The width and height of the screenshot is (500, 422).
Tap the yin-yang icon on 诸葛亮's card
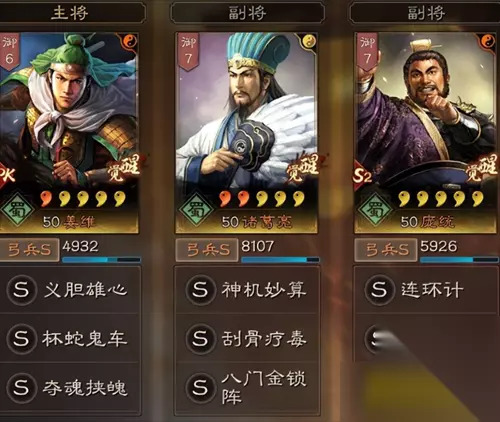[x=309, y=41]
